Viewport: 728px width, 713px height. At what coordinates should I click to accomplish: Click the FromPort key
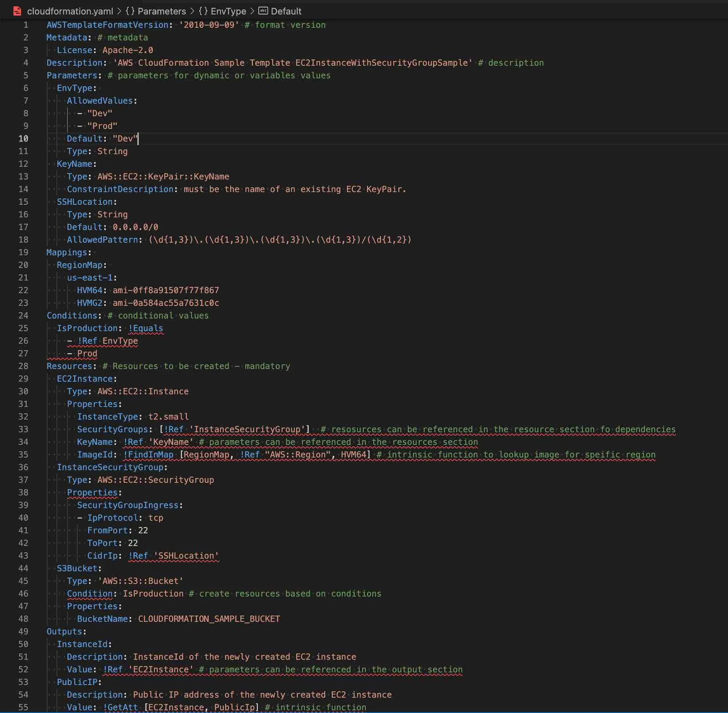click(107, 531)
